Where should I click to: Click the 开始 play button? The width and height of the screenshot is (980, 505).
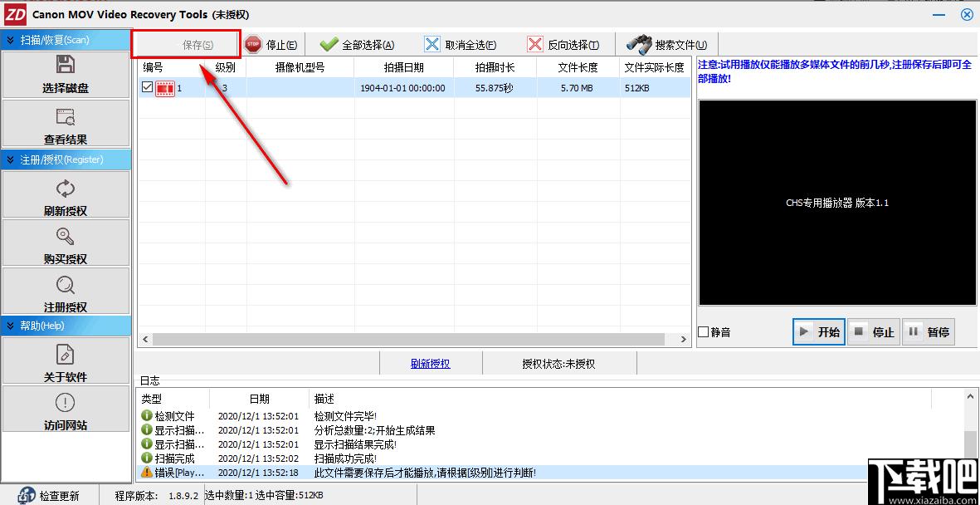coord(819,331)
